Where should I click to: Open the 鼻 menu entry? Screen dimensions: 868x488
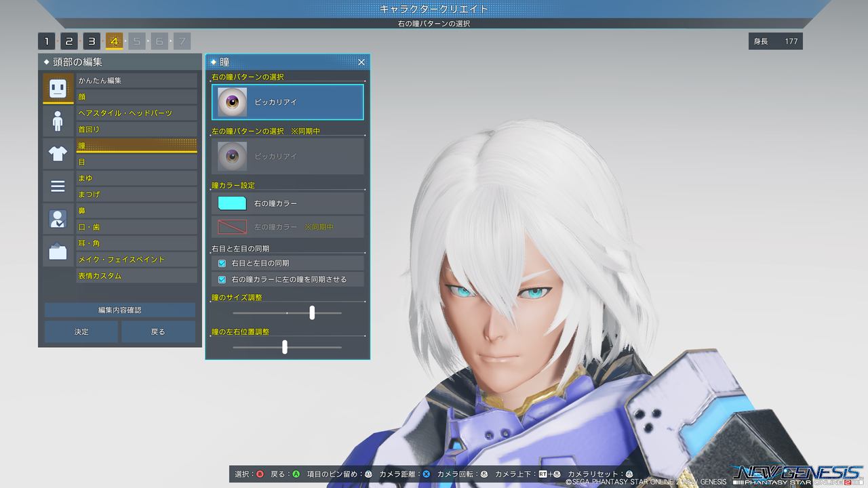(136, 211)
